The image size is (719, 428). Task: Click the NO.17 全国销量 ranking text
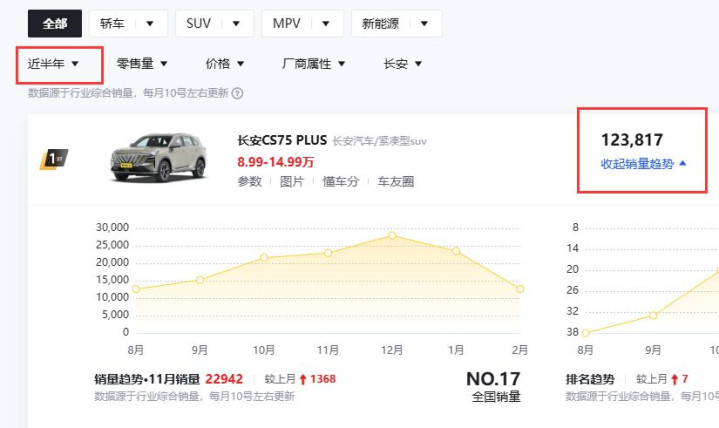493,387
